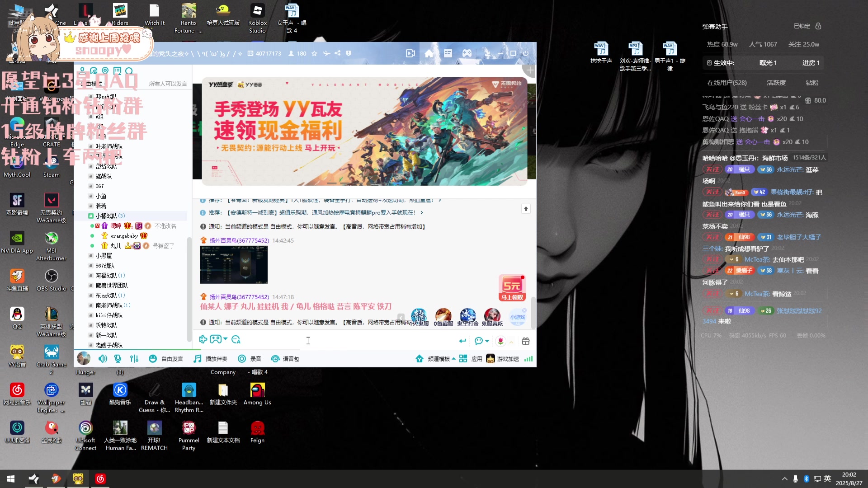Image resolution: width=868 pixels, height=488 pixels.
Task: Expand the gamepad dropdown arrow in chat toolbar
Action: point(226,339)
